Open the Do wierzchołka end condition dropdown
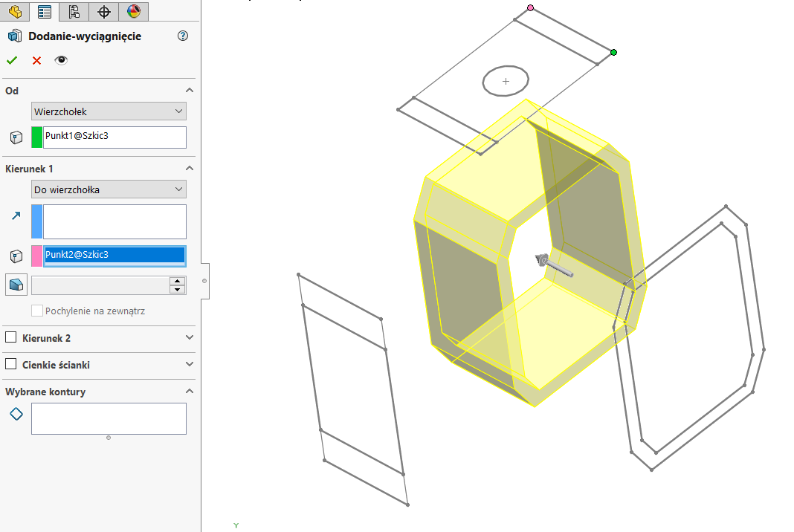 point(109,189)
